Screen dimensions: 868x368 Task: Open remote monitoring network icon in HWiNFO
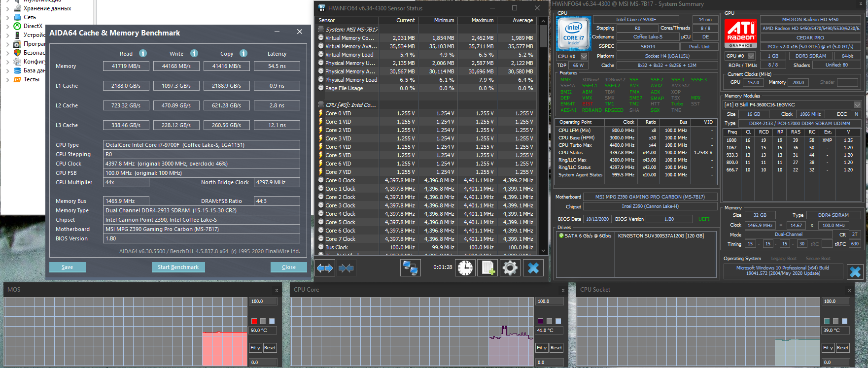tap(410, 268)
